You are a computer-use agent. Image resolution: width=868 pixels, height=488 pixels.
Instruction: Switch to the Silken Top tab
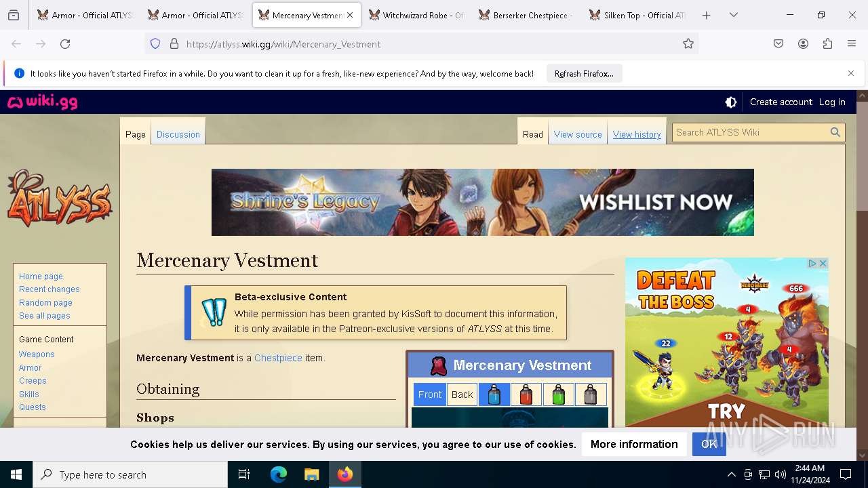tap(638, 15)
